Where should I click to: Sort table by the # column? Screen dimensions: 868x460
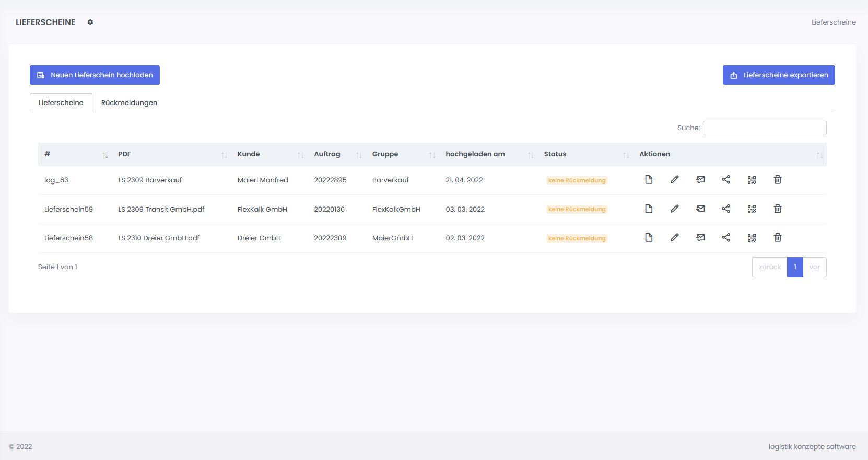click(x=73, y=154)
